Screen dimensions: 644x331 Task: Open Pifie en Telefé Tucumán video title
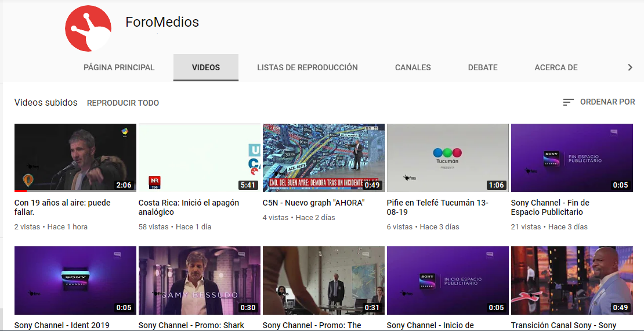437,208
